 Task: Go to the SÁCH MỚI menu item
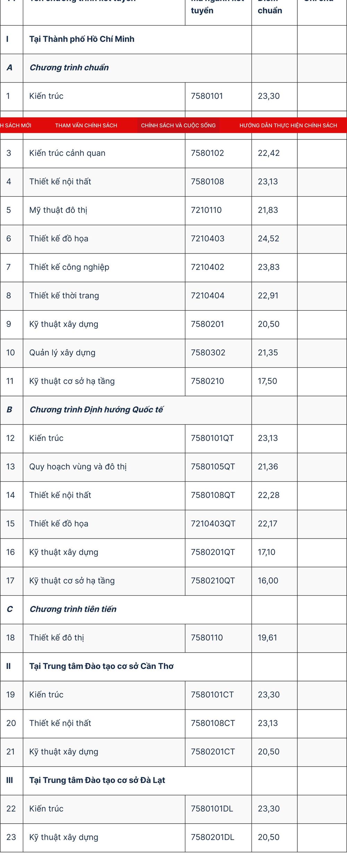(x=16, y=125)
